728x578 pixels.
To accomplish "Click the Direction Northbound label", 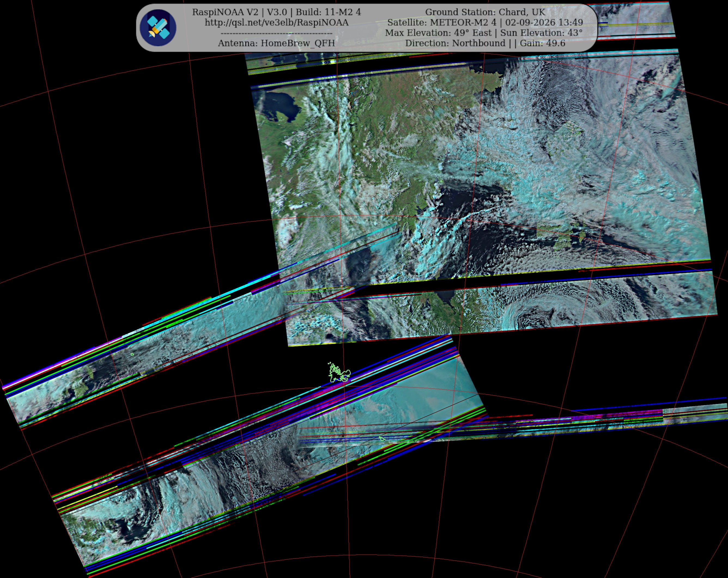I will [x=455, y=43].
